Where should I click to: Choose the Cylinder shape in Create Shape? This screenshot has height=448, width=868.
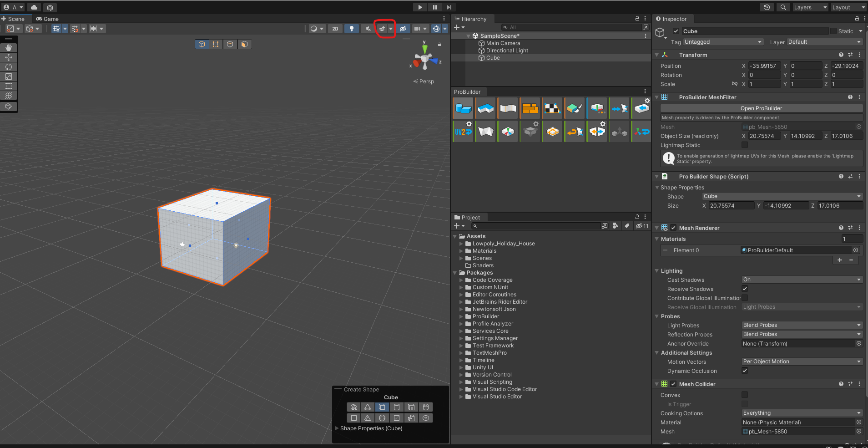click(x=397, y=407)
